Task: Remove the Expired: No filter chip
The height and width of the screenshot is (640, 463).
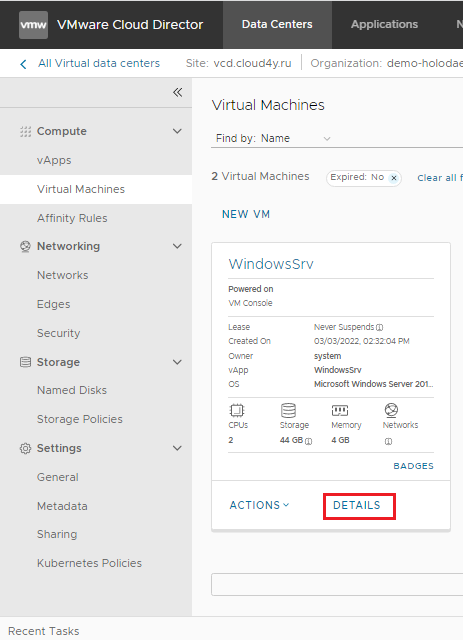Action: pos(394,178)
